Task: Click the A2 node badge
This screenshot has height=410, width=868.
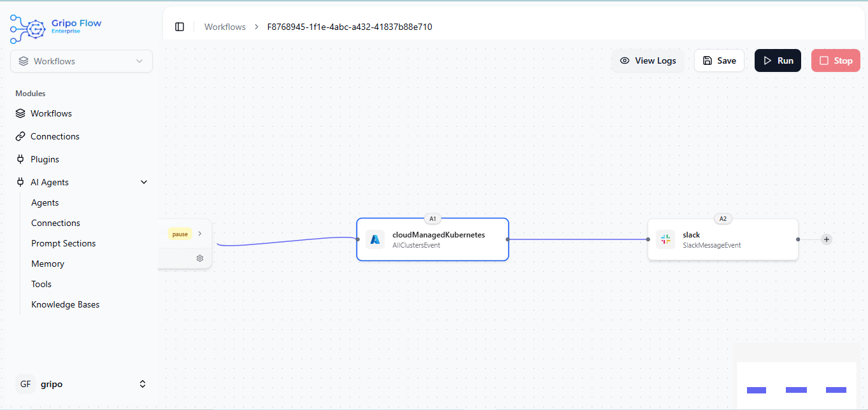Action: point(723,219)
